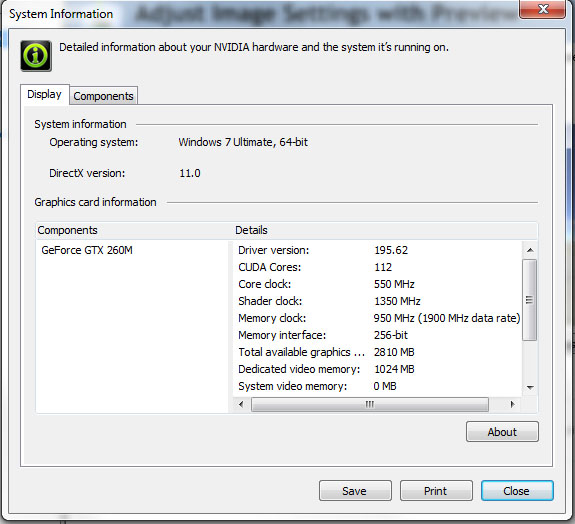
Task: Click the Total available graphics row label
Action: point(301,352)
